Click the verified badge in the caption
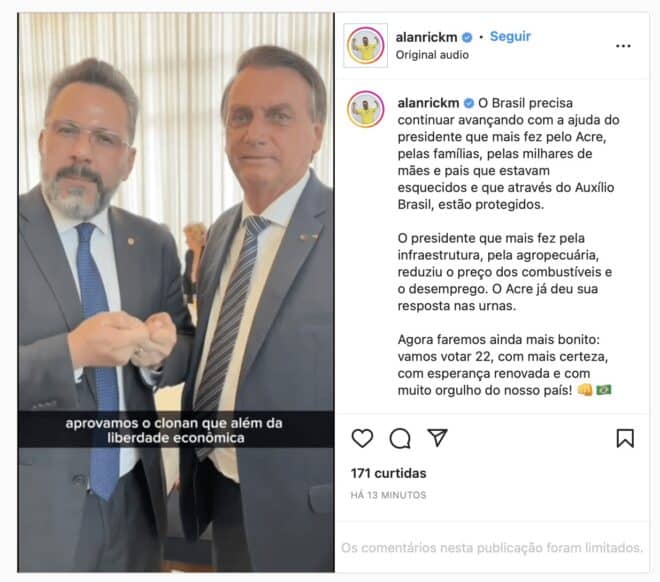This screenshot has height=582, width=660. tap(468, 103)
